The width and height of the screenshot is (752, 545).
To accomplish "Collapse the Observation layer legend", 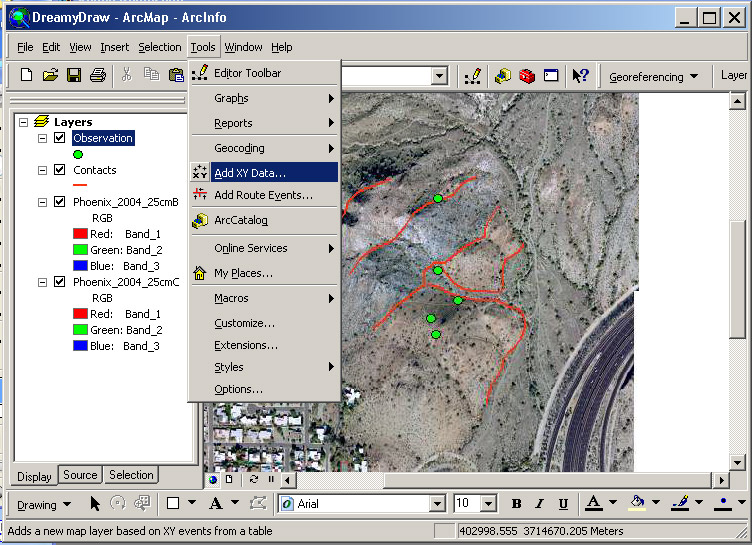I will point(42,138).
